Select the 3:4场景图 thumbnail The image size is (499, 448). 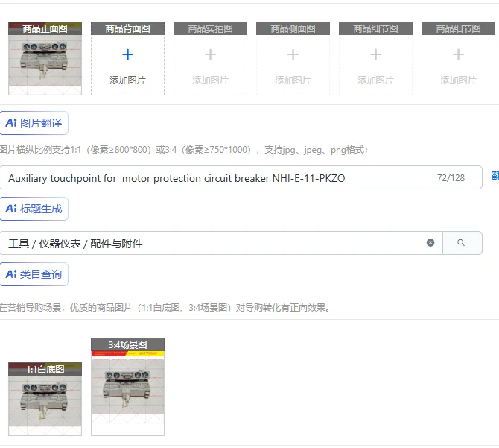127,387
